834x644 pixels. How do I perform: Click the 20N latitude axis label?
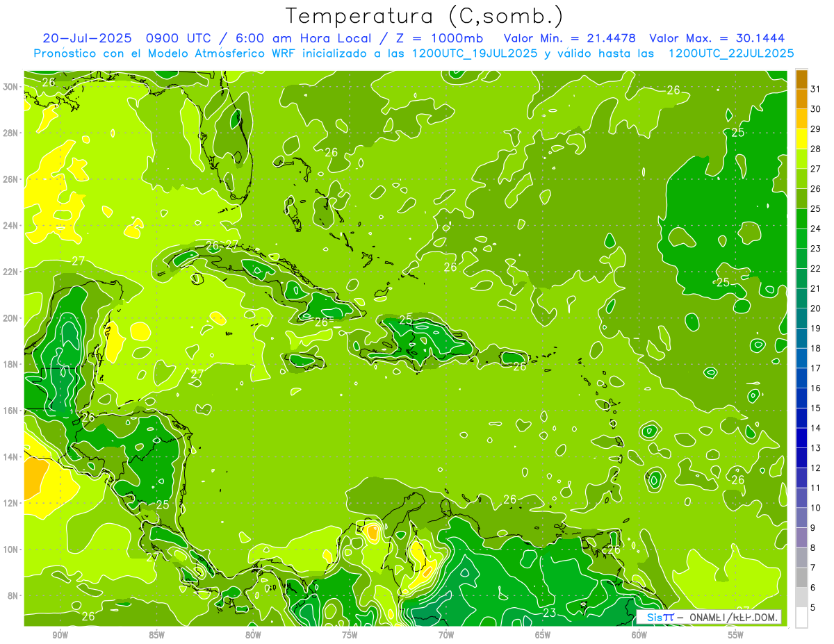point(11,318)
